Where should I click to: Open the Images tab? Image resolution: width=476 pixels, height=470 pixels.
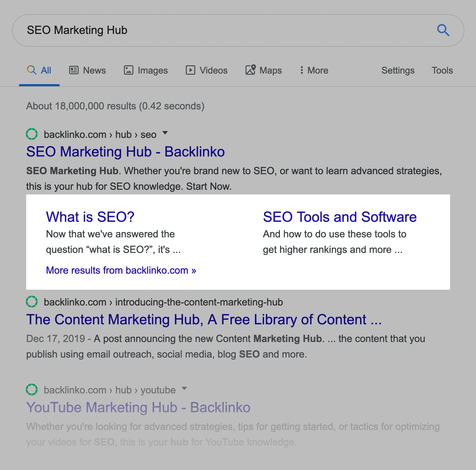[146, 70]
